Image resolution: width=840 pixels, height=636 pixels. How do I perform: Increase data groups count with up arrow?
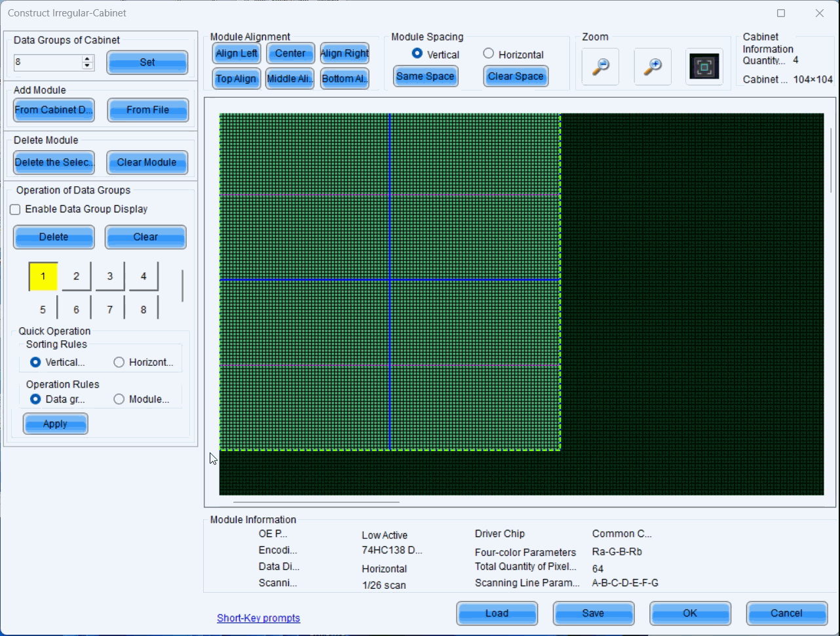point(88,58)
